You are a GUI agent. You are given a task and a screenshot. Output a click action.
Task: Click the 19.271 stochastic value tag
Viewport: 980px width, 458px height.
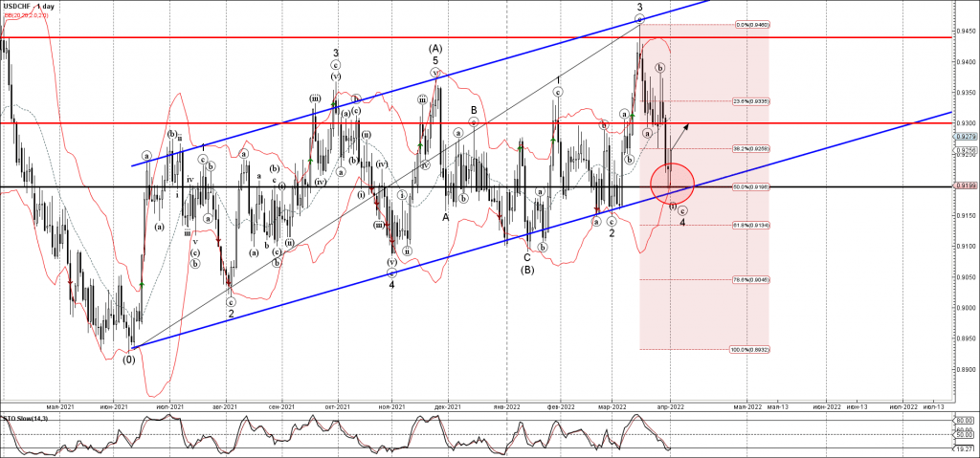point(965,447)
